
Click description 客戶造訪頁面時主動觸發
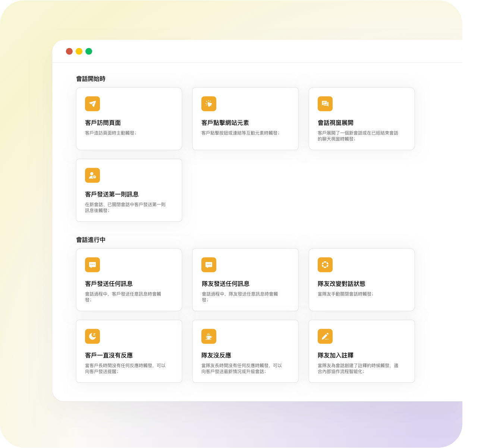click(111, 133)
